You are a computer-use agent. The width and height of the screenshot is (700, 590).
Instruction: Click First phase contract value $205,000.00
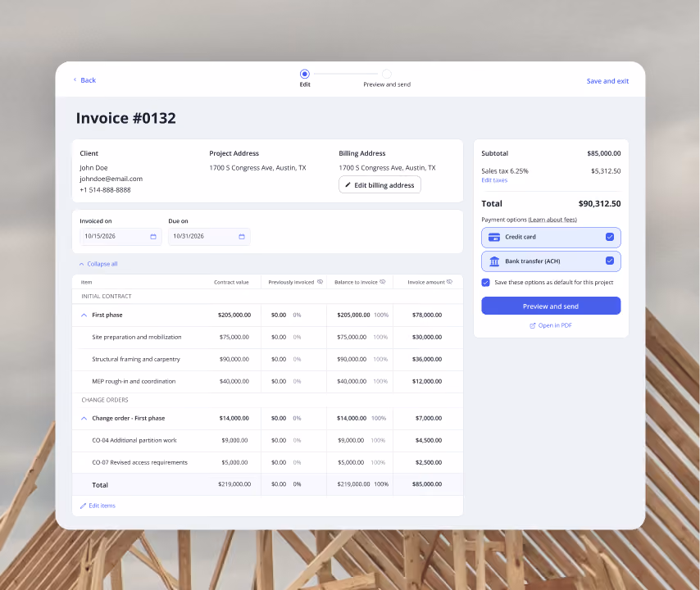click(x=234, y=315)
